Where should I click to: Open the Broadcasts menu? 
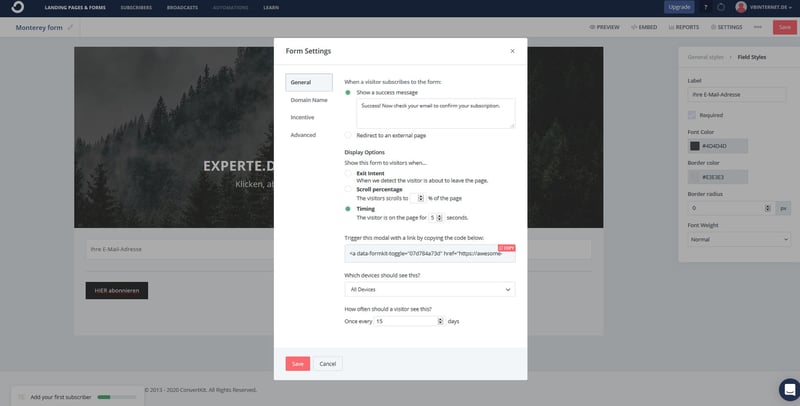[x=182, y=8]
